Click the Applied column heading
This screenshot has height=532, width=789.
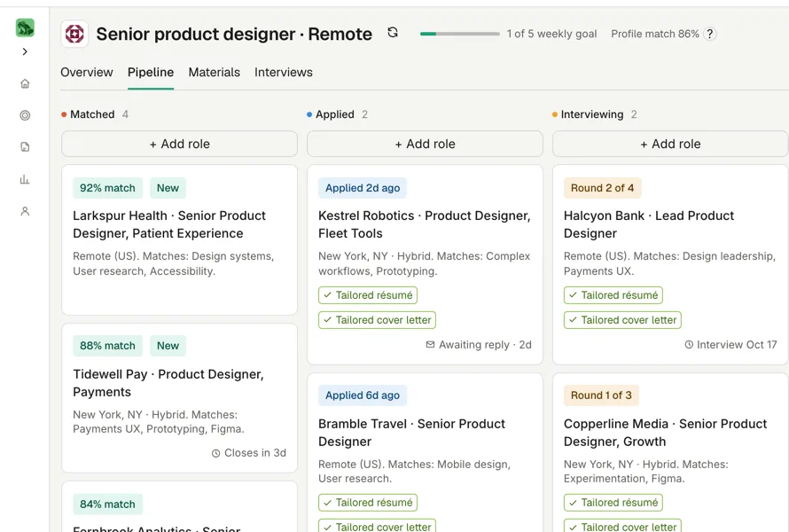[x=335, y=114]
